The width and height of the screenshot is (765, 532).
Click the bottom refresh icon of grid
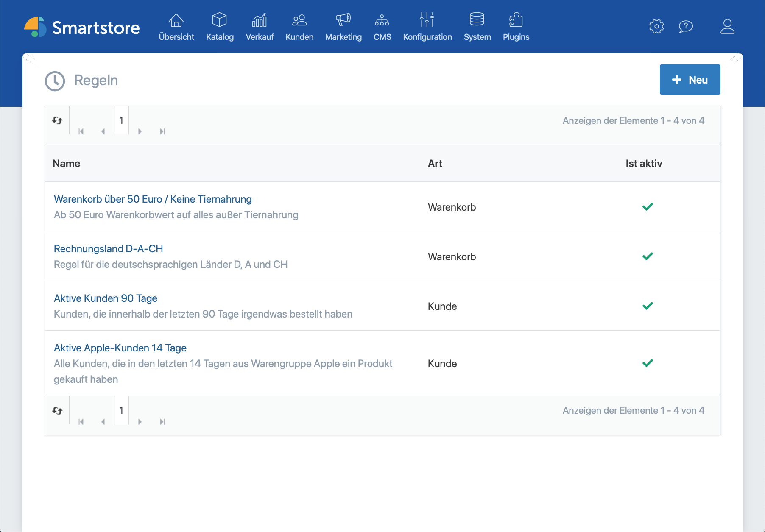(x=57, y=410)
